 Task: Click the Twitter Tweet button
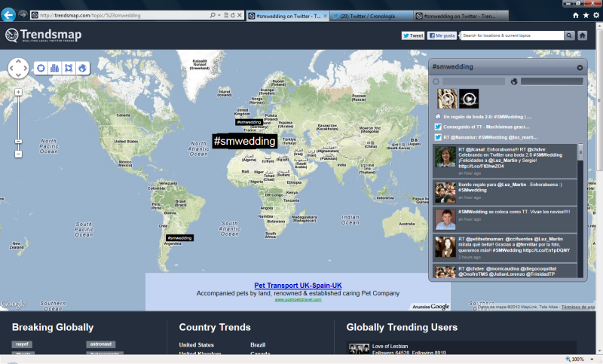pyautogui.click(x=413, y=35)
